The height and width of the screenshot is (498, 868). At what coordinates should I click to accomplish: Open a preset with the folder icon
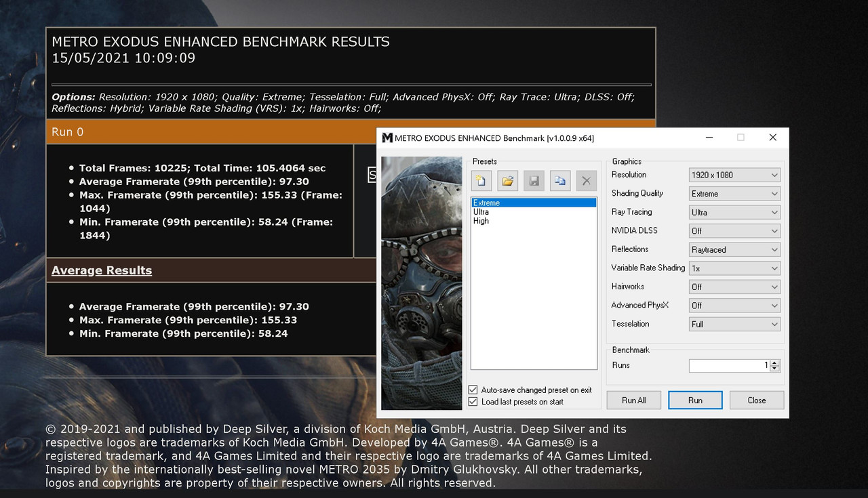(507, 181)
